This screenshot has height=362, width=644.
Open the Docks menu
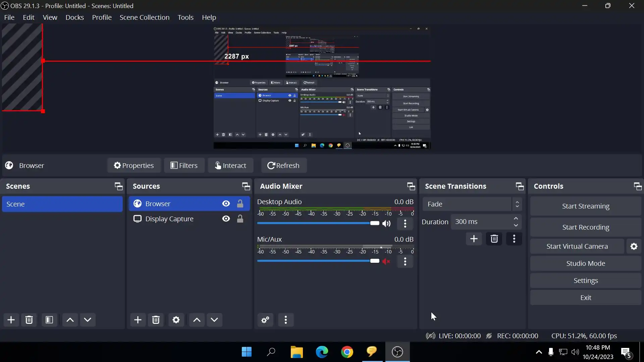[x=74, y=17]
